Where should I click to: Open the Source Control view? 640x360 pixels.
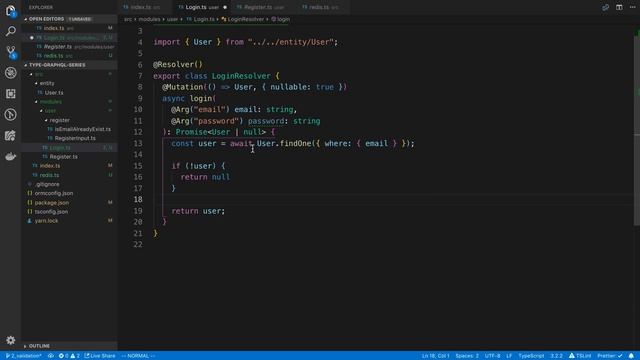11,52
